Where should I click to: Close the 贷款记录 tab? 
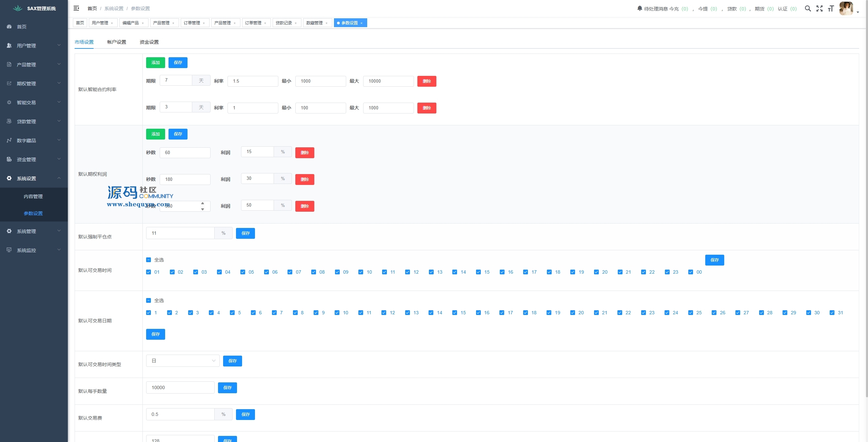pyautogui.click(x=296, y=23)
